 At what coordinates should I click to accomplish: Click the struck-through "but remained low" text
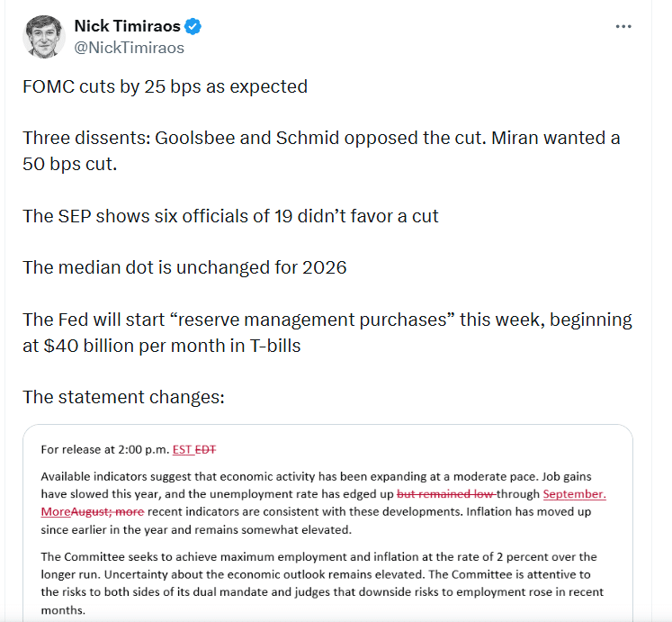pos(443,493)
